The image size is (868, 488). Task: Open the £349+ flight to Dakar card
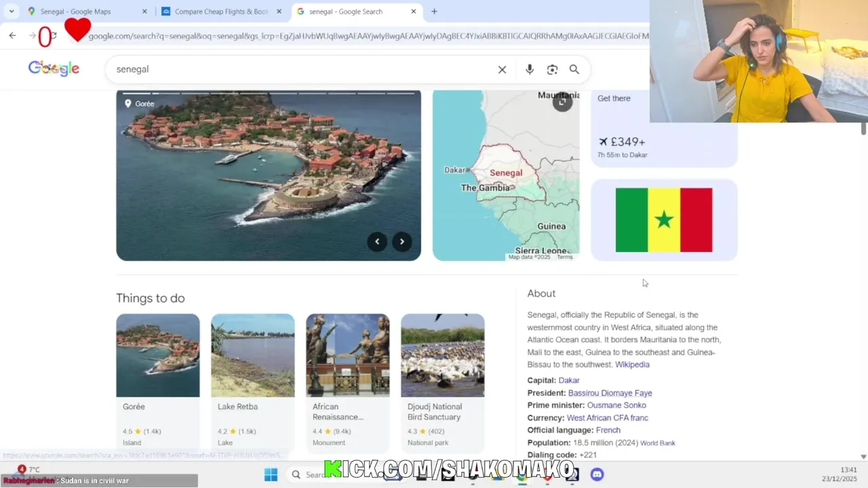tap(664, 128)
